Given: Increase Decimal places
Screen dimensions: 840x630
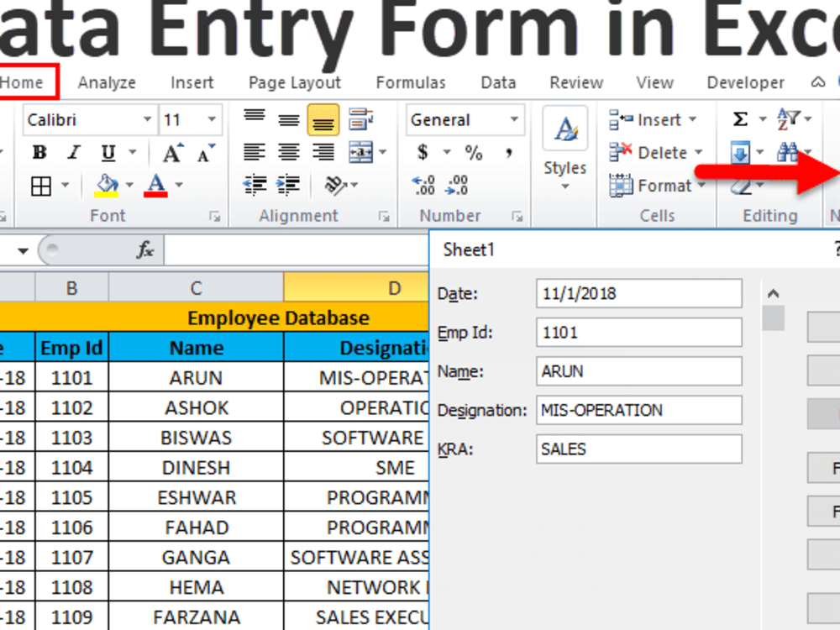Looking at the screenshot, I should tap(423, 186).
